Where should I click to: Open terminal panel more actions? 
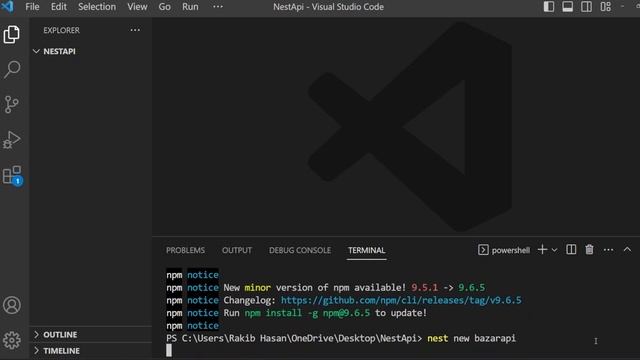pyautogui.click(x=608, y=250)
